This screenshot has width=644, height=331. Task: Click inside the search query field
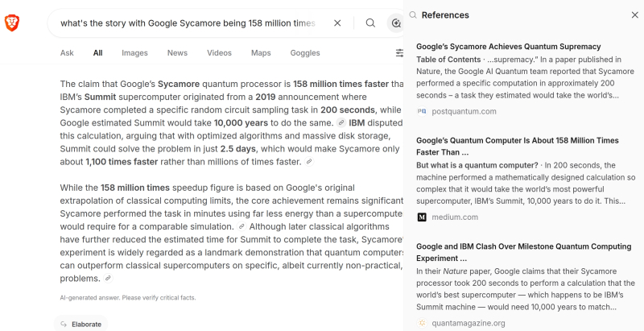click(188, 23)
